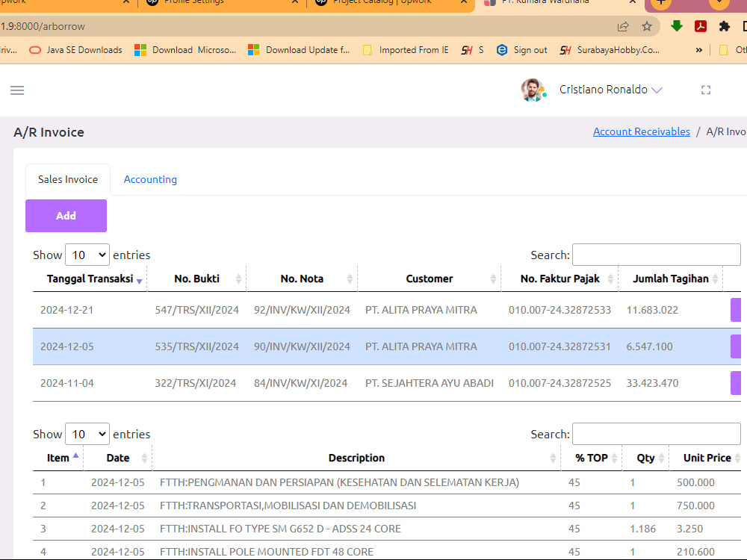Open Download Update f... bookmark
Image resolution: width=747 pixels, height=560 pixels.
click(x=299, y=50)
